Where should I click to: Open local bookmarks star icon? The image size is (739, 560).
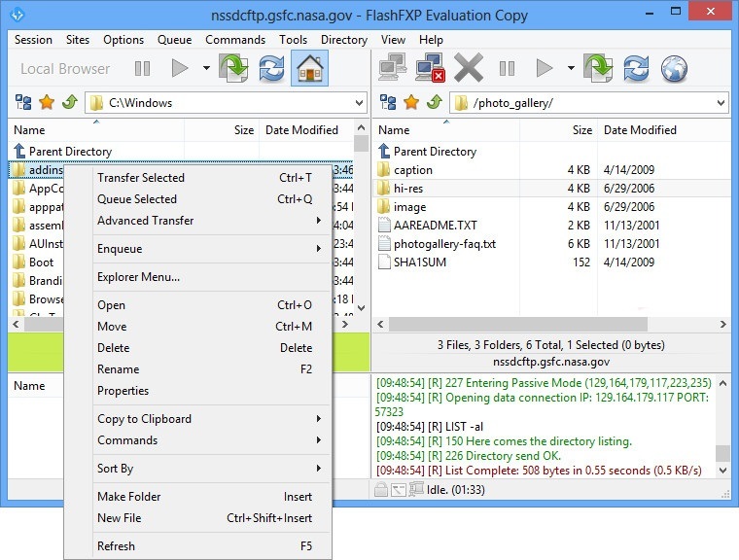coord(47,102)
